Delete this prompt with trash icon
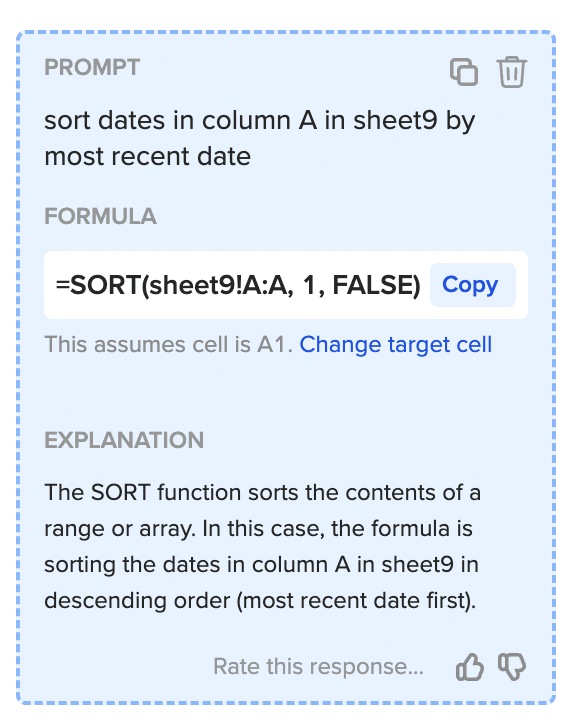 pyautogui.click(x=511, y=72)
